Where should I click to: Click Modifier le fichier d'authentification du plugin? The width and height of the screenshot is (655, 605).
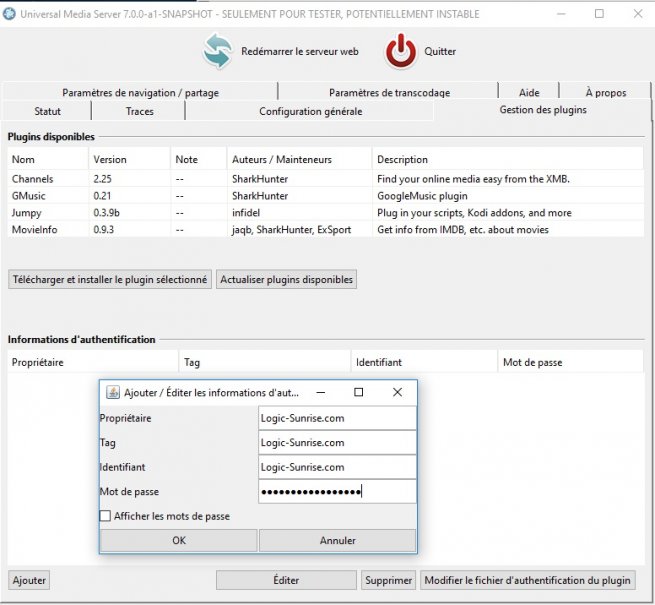pyautogui.click(x=527, y=580)
